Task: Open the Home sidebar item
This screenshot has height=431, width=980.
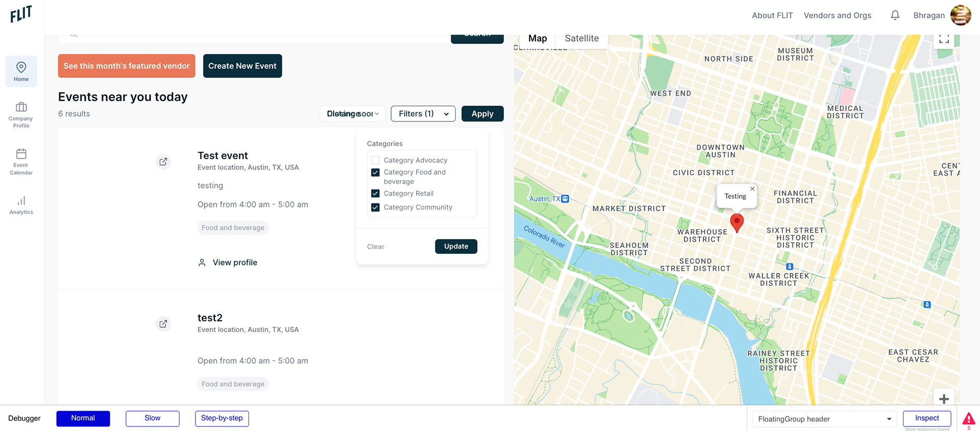Action: click(x=21, y=71)
